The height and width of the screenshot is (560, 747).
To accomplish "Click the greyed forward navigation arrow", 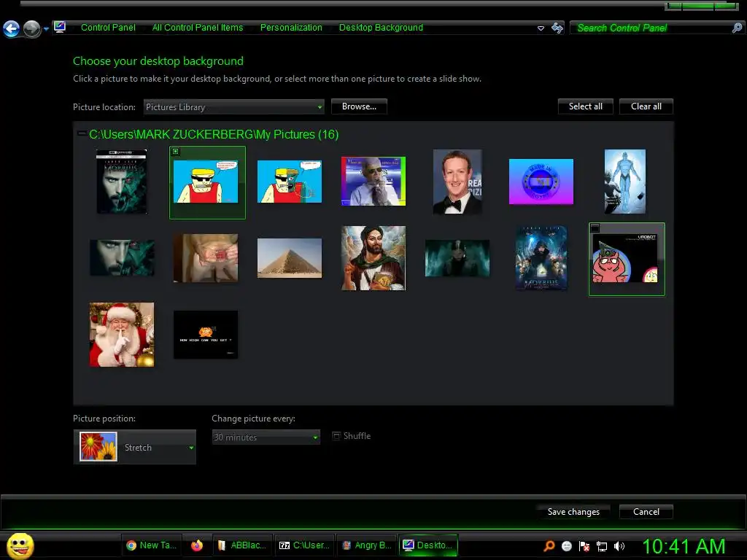I will (32, 28).
